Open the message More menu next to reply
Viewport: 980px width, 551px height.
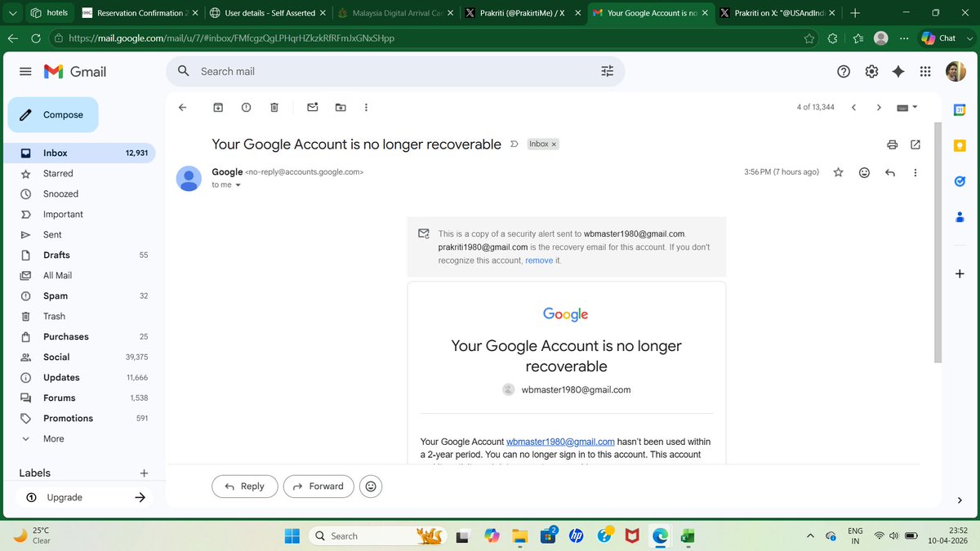[x=915, y=172]
